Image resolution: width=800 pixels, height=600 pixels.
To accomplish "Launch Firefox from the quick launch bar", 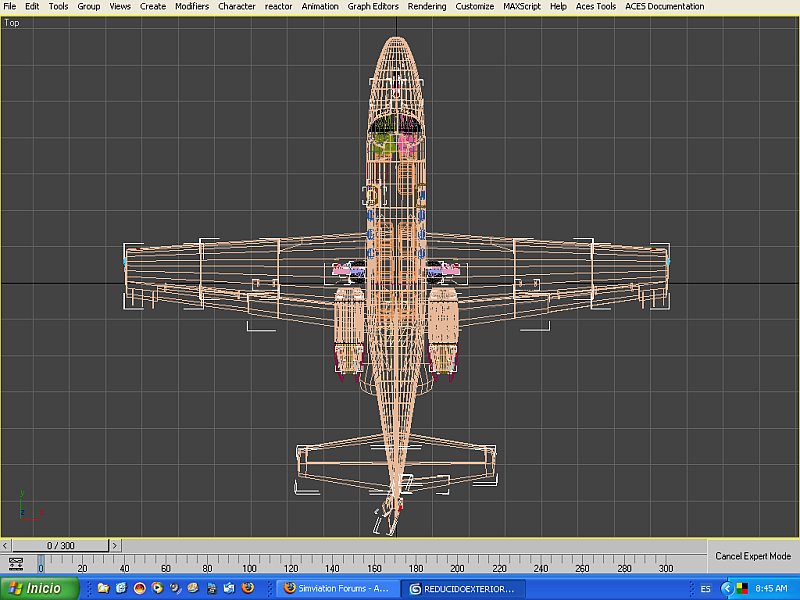I will coord(248,588).
